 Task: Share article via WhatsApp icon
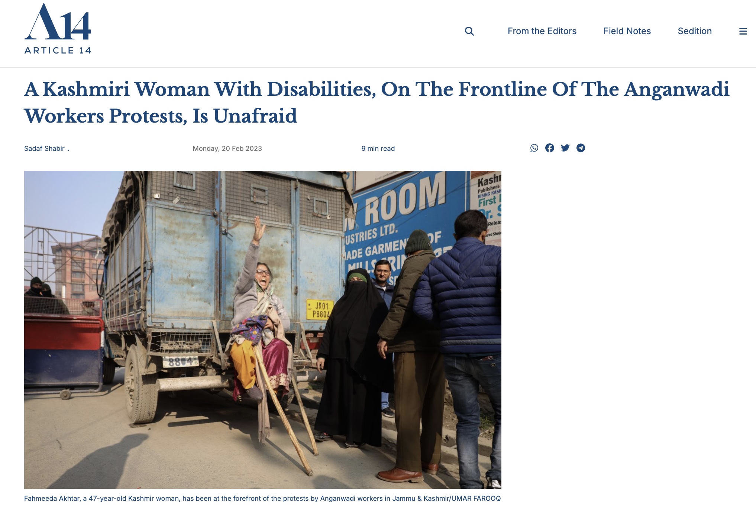(x=534, y=148)
